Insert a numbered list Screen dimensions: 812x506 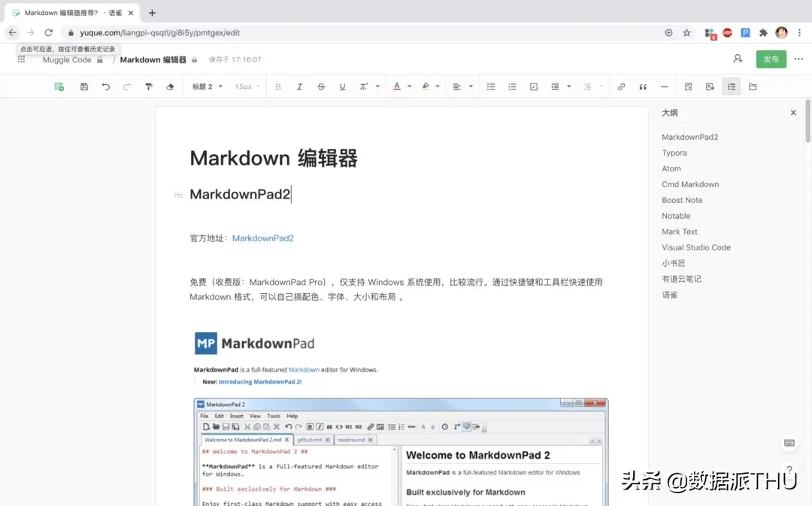512,86
